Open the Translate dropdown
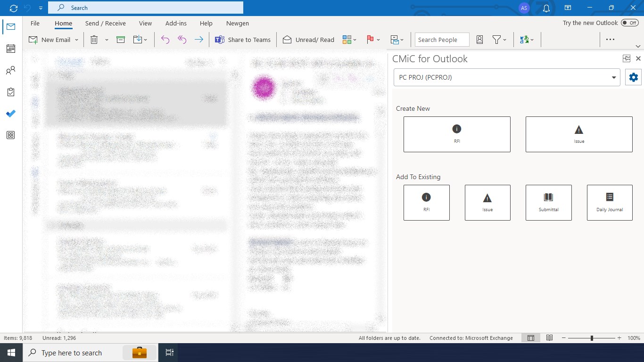 pos(527,40)
